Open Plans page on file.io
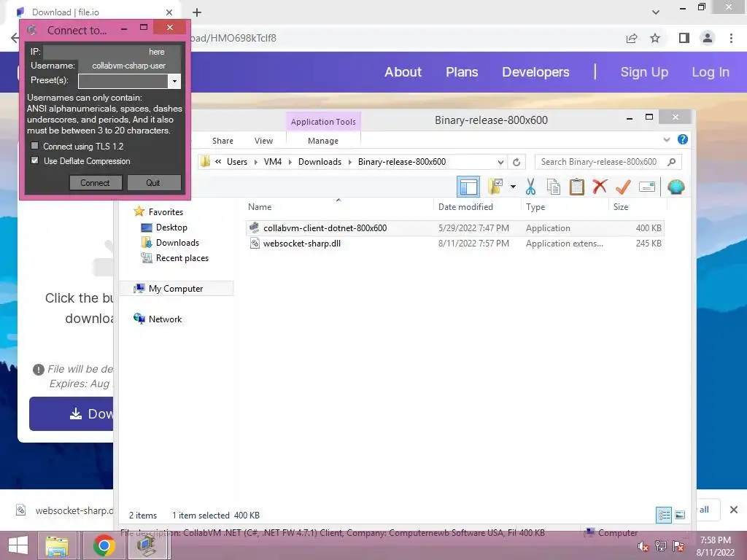The height and width of the screenshot is (560, 747). (462, 72)
